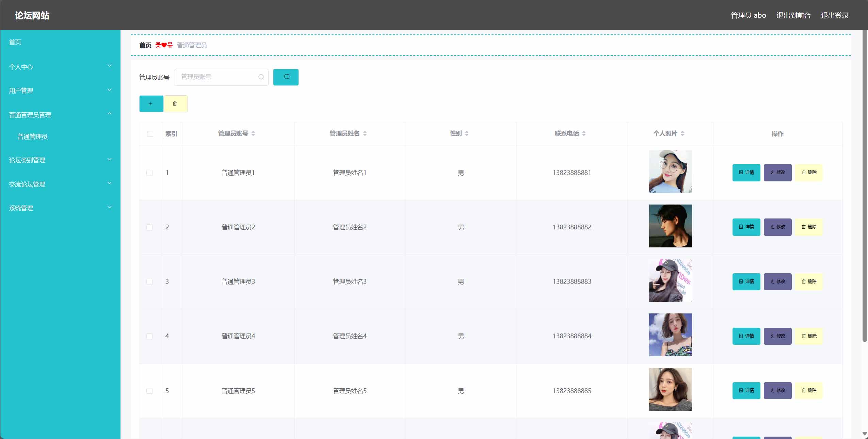Viewport: 868px width, 439px height.
Task: Click the 管理员姓名5 cell
Action: (350, 391)
